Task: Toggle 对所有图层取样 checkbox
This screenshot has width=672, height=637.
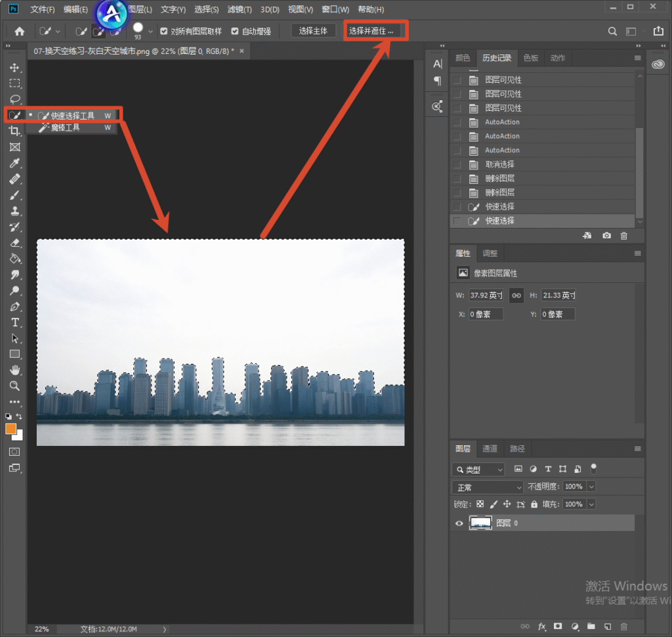Action: pos(163,31)
